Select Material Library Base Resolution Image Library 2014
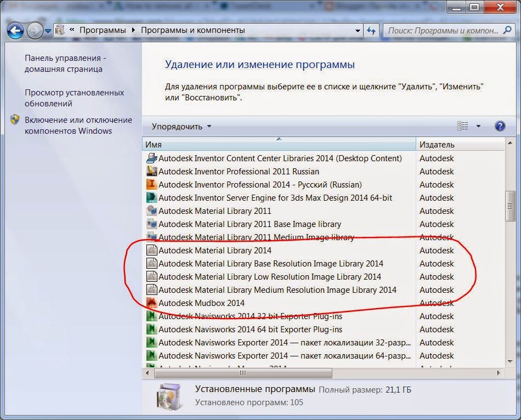This screenshot has height=420, width=521. pyautogui.click(x=271, y=264)
